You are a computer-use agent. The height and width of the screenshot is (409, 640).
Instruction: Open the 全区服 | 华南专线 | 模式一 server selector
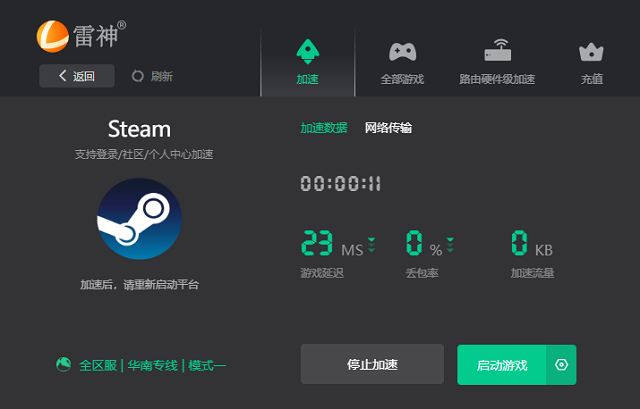[152, 365]
